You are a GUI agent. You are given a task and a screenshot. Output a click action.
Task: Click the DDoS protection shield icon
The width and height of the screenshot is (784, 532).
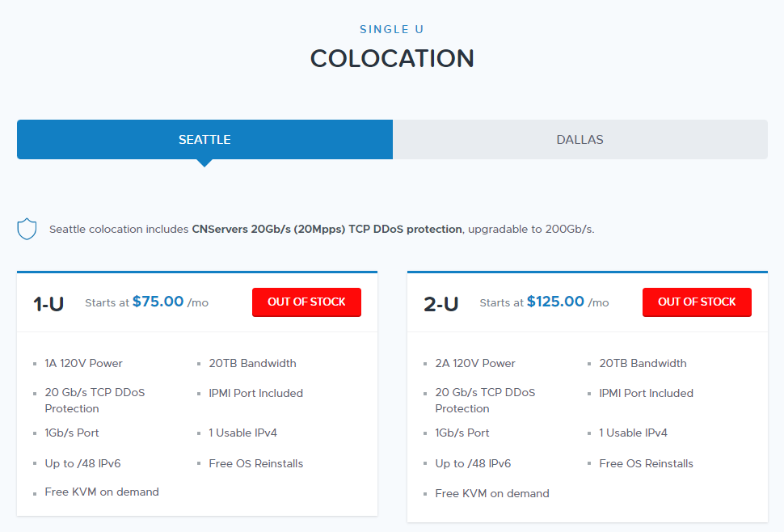pyautogui.click(x=27, y=229)
